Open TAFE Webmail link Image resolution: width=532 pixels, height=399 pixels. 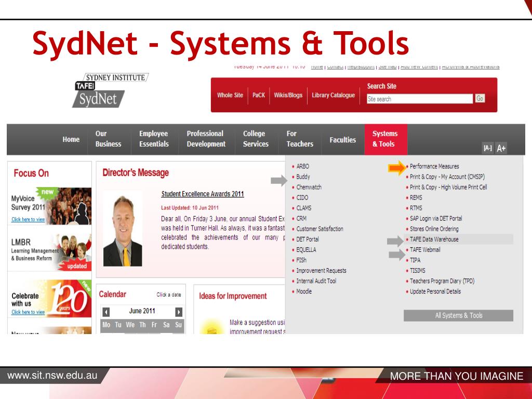[x=425, y=250]
